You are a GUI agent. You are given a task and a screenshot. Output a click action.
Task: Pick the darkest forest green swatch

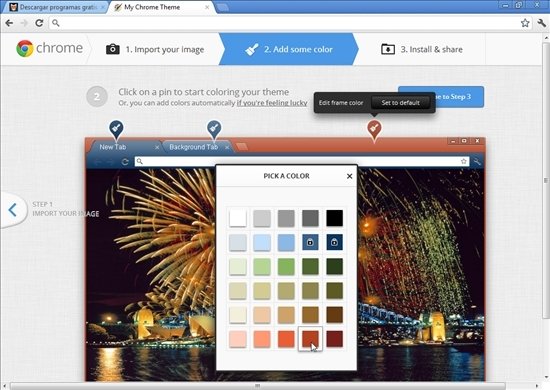pos(334,267)
